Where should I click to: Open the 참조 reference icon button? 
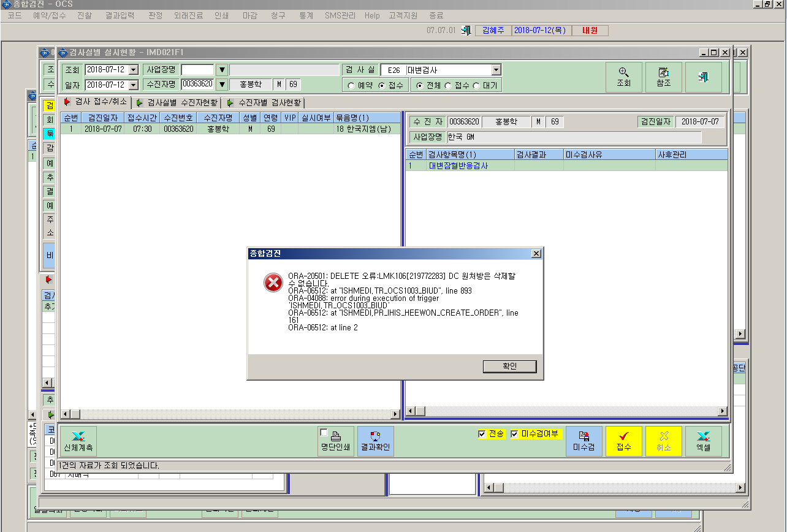(x=663, y=77)
